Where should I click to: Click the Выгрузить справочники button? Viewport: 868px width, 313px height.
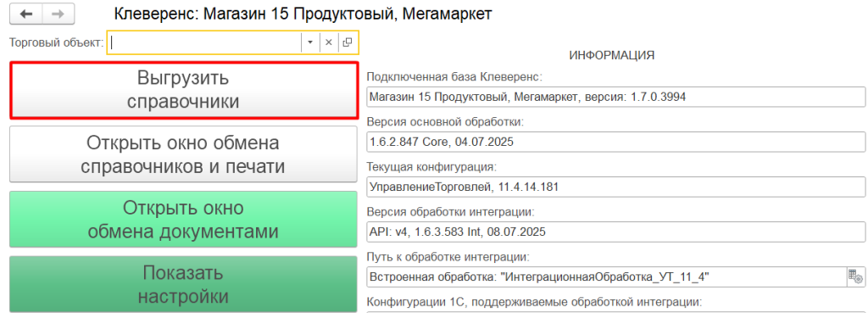click(183, 90)
